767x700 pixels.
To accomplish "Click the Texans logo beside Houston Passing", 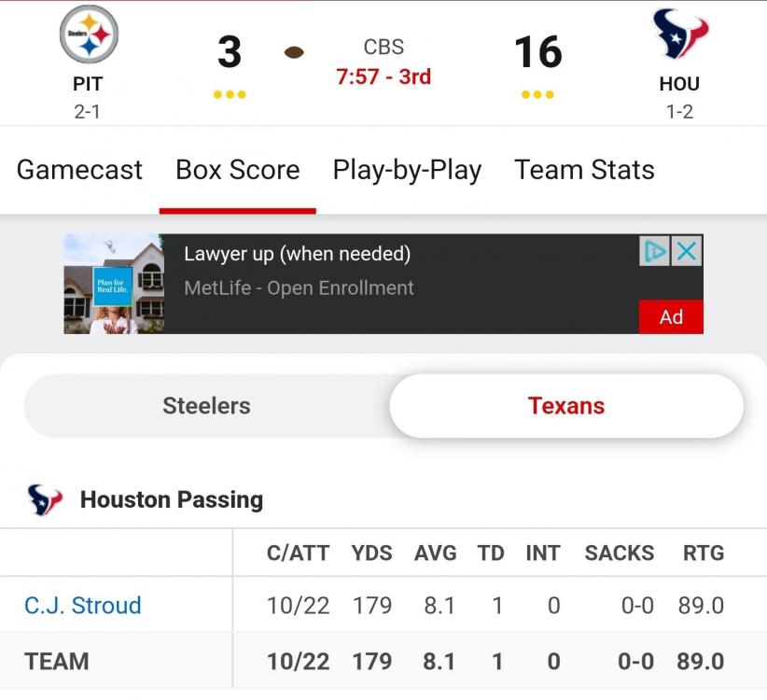I will (x=45, y=500).
